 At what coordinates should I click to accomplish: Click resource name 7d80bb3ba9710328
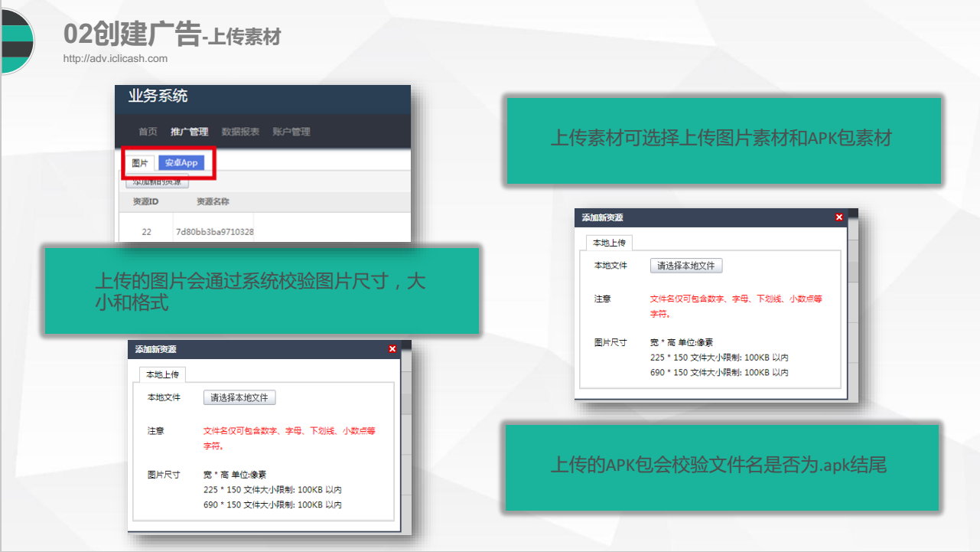coord(215,231)
